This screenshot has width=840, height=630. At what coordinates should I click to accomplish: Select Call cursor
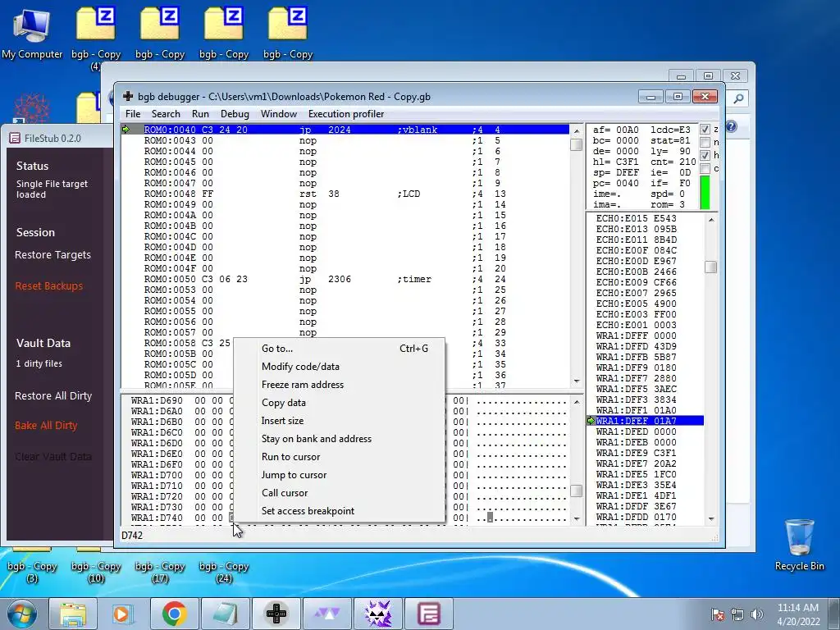click(339, 493)
